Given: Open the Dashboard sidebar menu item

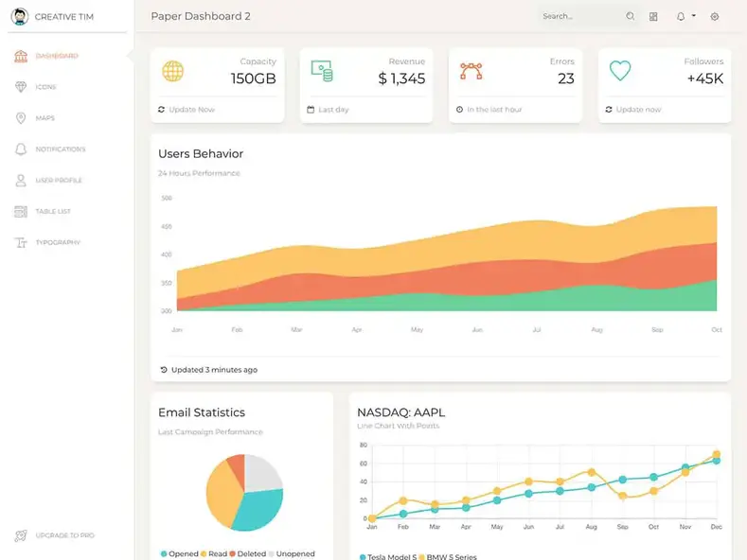Looking at the screenshot, I should 57,56.
